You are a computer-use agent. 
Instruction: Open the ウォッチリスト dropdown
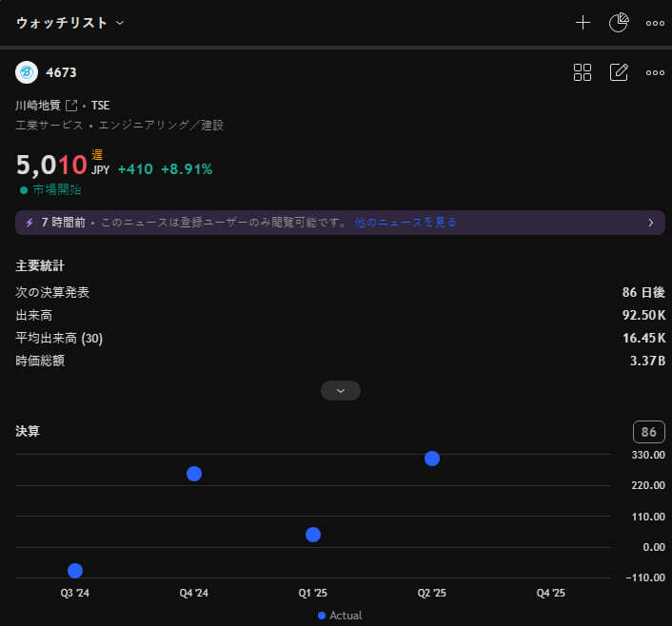pyautogui.click(x=69, y=23)
